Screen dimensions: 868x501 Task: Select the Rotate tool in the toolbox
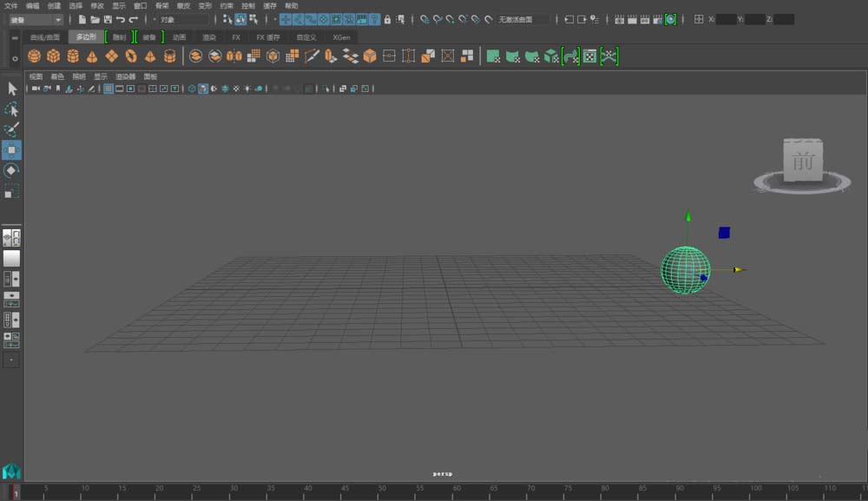(11, 170)
